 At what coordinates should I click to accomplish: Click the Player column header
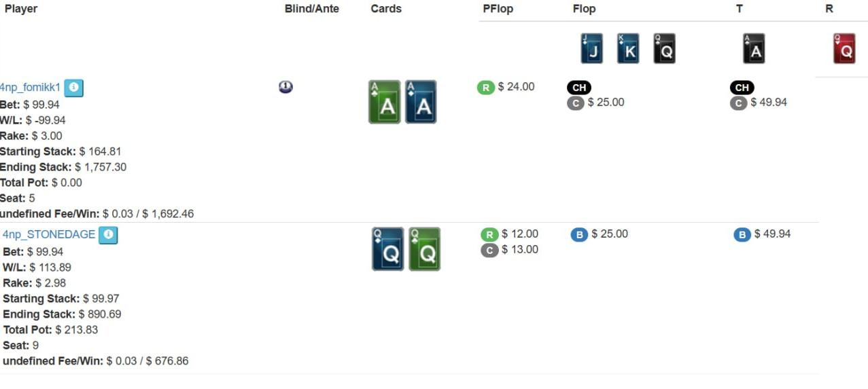21,9
